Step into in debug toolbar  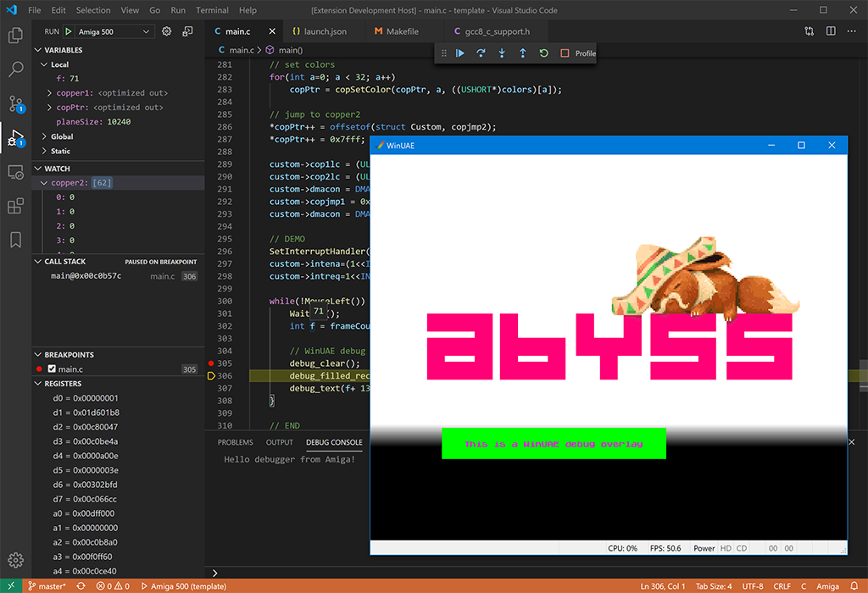click(x=502, y=53)
